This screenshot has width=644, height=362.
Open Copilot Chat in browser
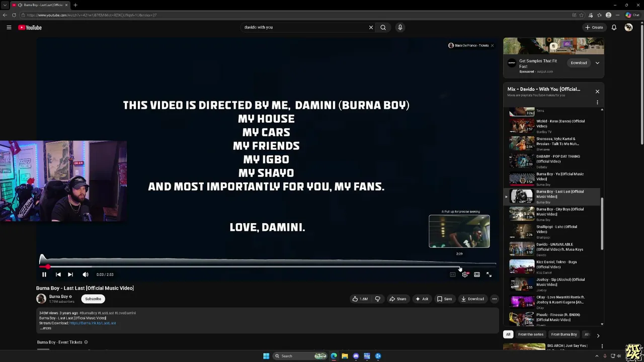pos(632,15)
